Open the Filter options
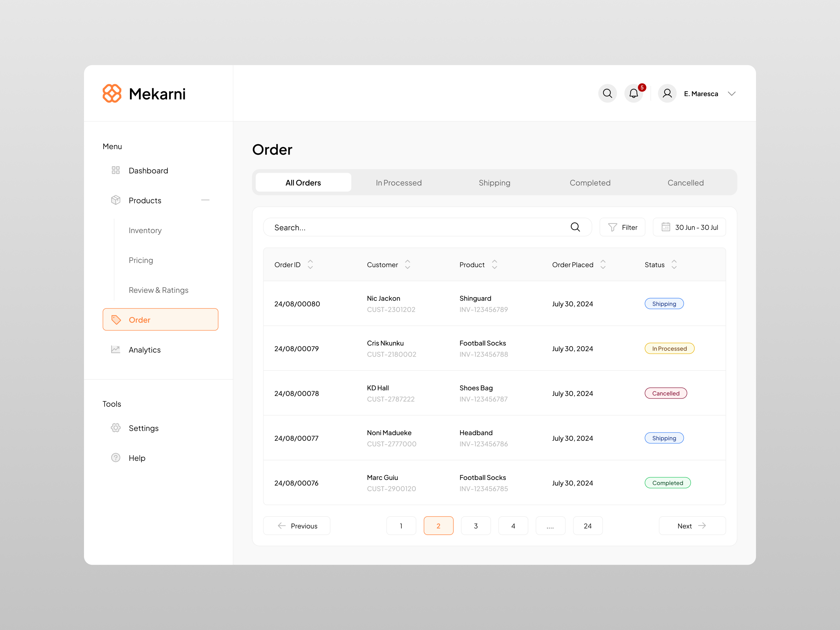Image resolution: width=840 pixels, height=630 pixels. [x=622, y=227]
